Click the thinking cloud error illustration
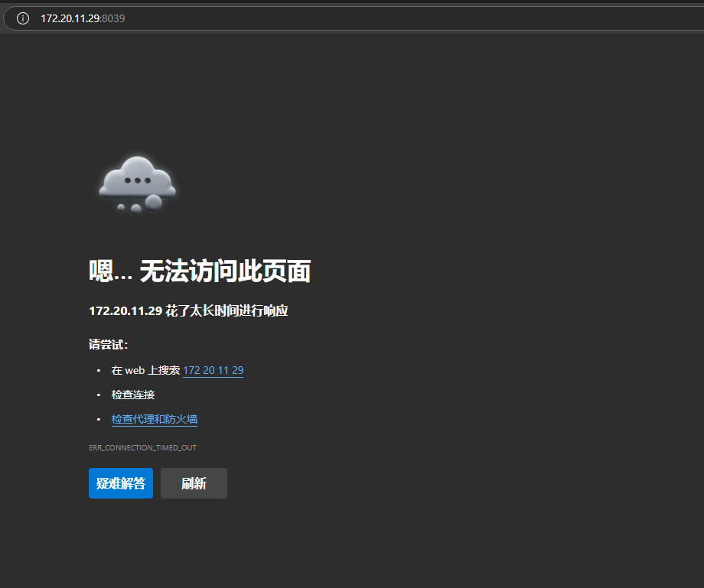This screenshot has height=588, width=704. pos(138,185)
